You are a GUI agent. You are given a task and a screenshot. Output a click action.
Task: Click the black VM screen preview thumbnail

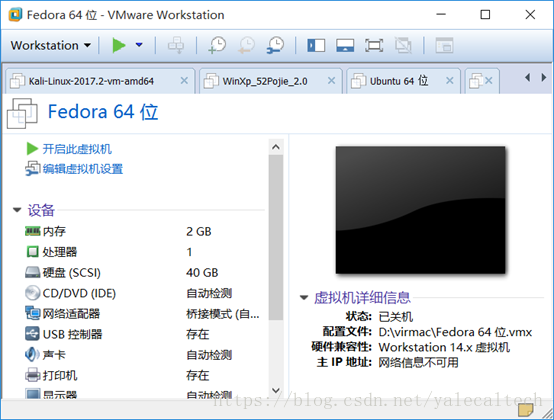[420, 210]
